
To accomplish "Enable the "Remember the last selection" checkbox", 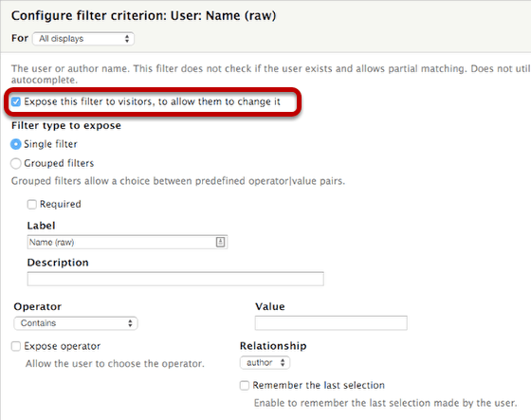I will pos(245,386).
